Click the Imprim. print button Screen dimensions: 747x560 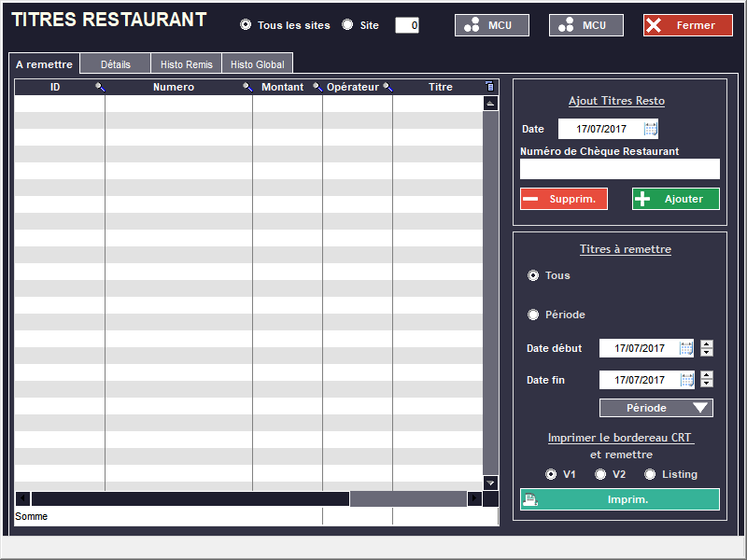click(x=620, y=499)
